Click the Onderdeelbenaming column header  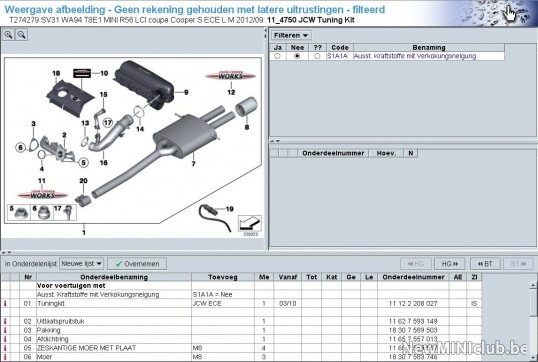[x=114, y=277]
